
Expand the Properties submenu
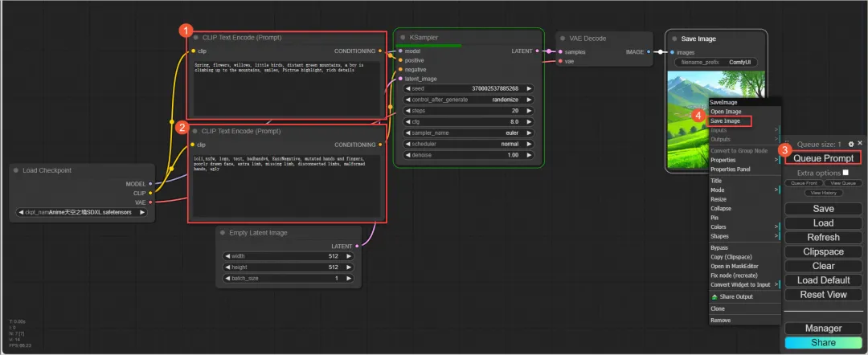744,160
